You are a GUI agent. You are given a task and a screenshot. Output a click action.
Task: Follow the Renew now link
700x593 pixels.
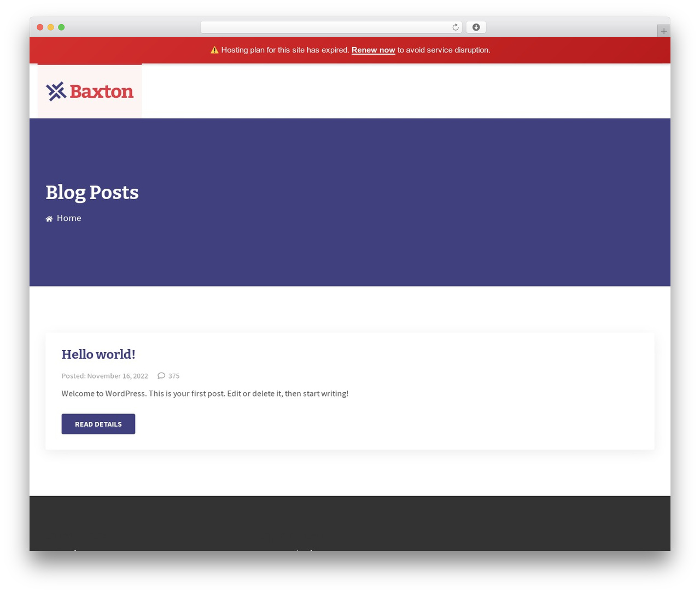[x=373, y=50]
